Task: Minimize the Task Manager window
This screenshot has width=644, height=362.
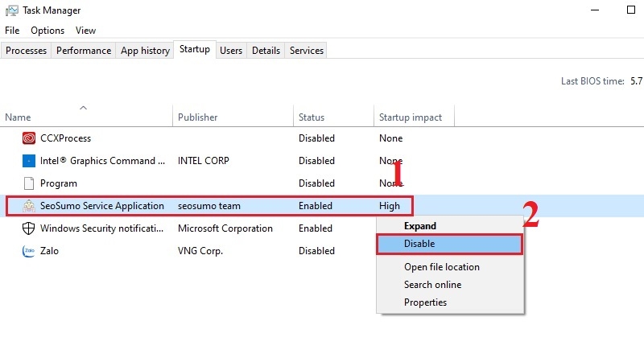Action: pos(595,10)
